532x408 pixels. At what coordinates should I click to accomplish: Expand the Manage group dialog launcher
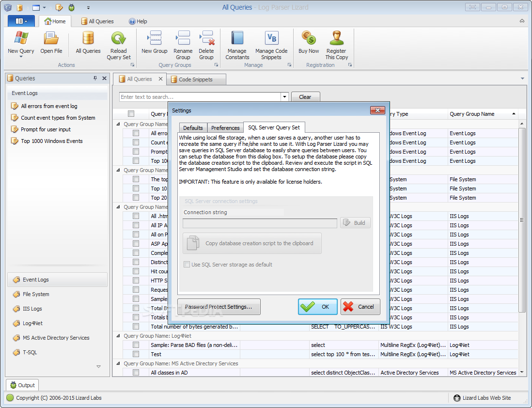(x=289, y=64)
